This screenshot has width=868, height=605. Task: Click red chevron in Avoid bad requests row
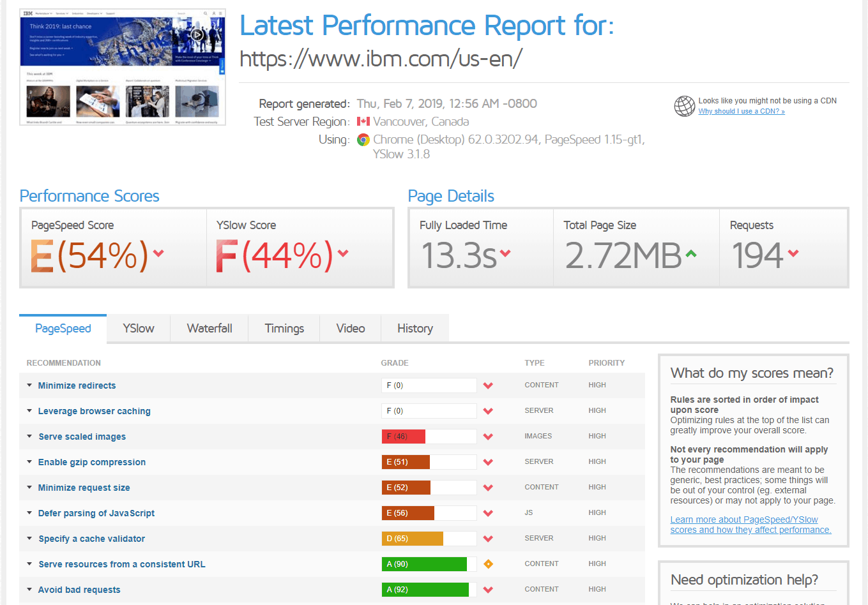pos(488,590)
